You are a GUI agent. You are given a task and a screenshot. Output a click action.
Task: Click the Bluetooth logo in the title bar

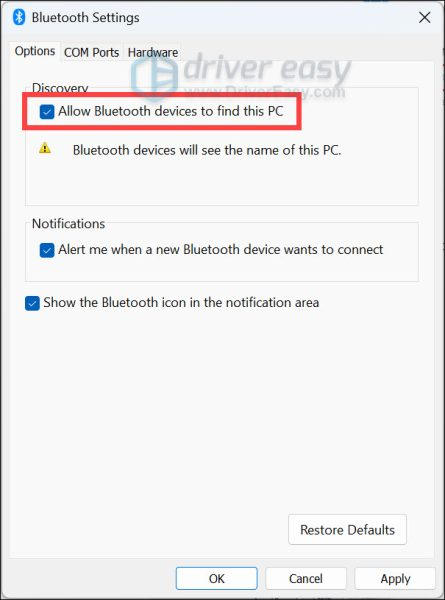(x=19, y=17)
